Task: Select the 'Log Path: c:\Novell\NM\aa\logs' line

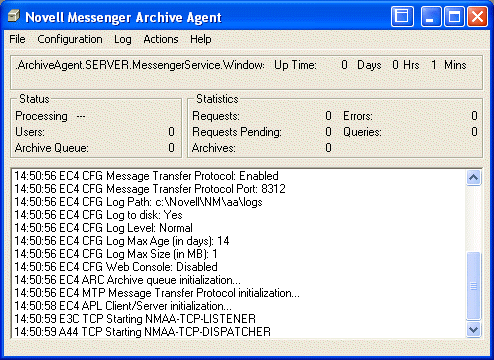Action: click(x=138, y=202)
